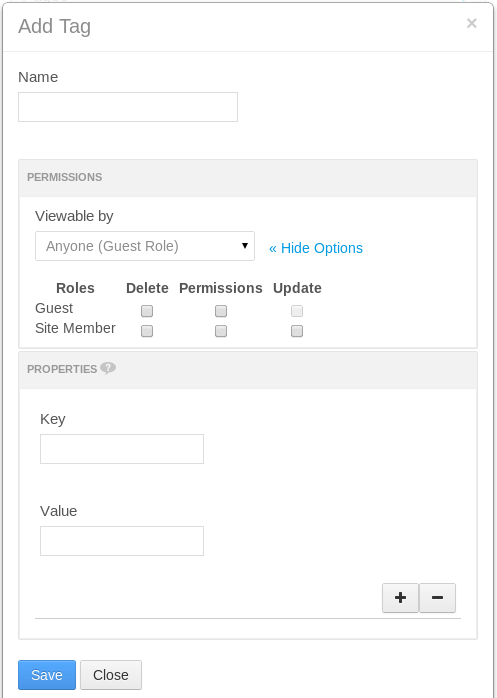
Task: Click the Delete column heading
Action: pyautogui.click(x=147, y=288)
